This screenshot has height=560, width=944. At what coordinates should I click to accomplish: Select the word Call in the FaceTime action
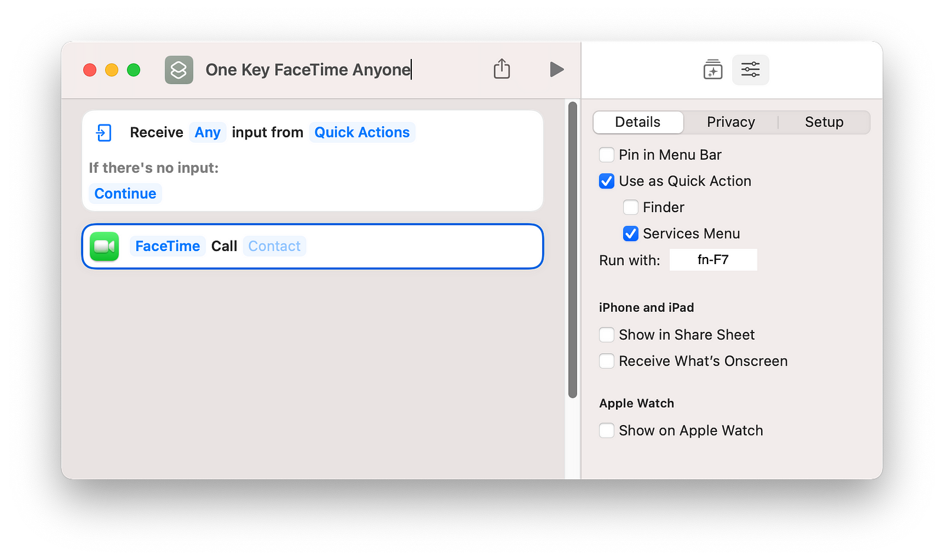tap(224, 246)
